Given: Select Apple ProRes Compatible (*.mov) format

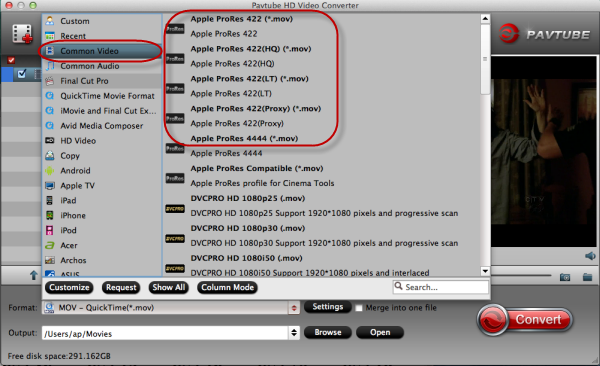Looking at the screenshot, I should pyautogui.click(x=257, y=168).
